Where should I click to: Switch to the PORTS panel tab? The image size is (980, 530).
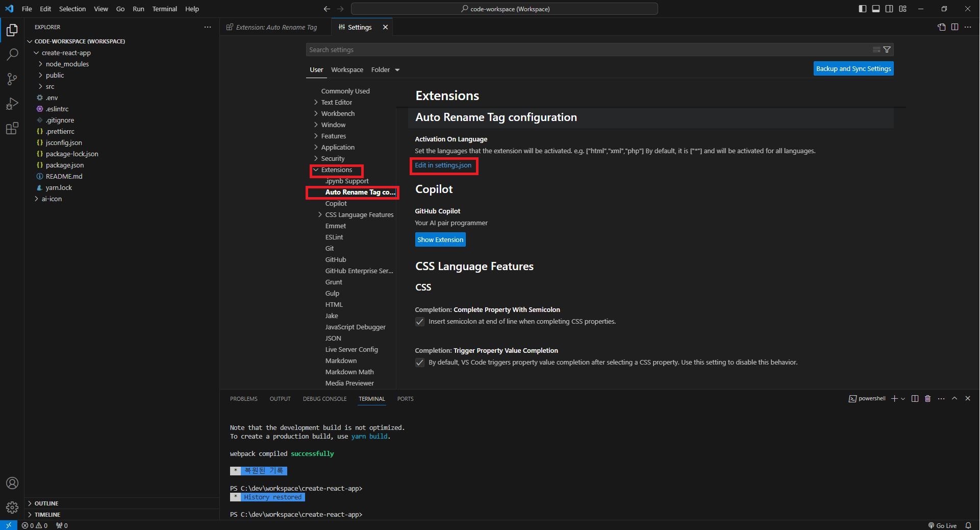coord(405,399)
